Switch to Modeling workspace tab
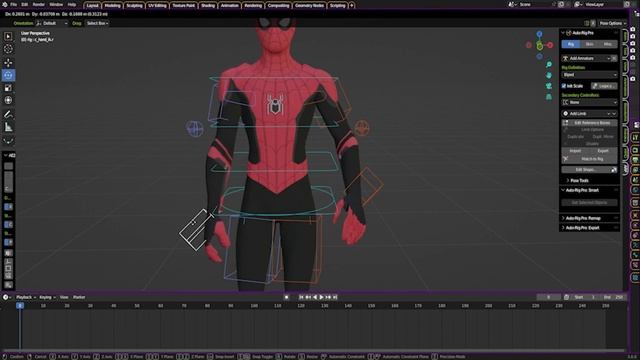The image size is (640, 360). [112, 5]
